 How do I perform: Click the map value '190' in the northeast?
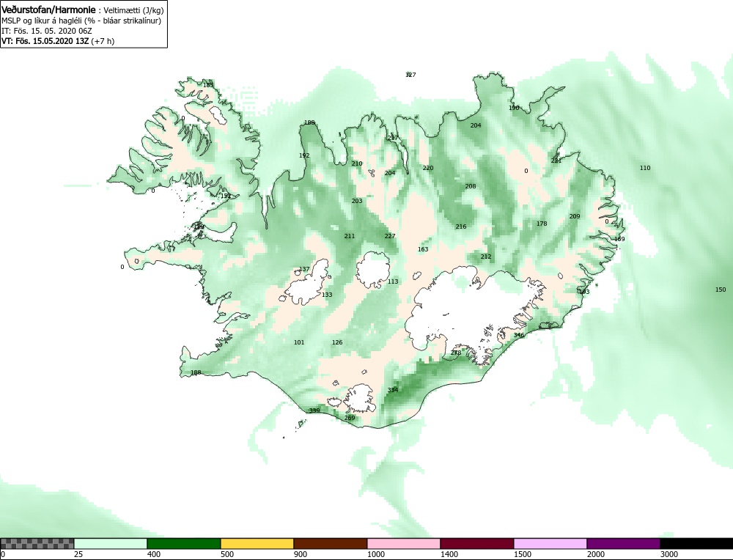(x=514, y=108)
